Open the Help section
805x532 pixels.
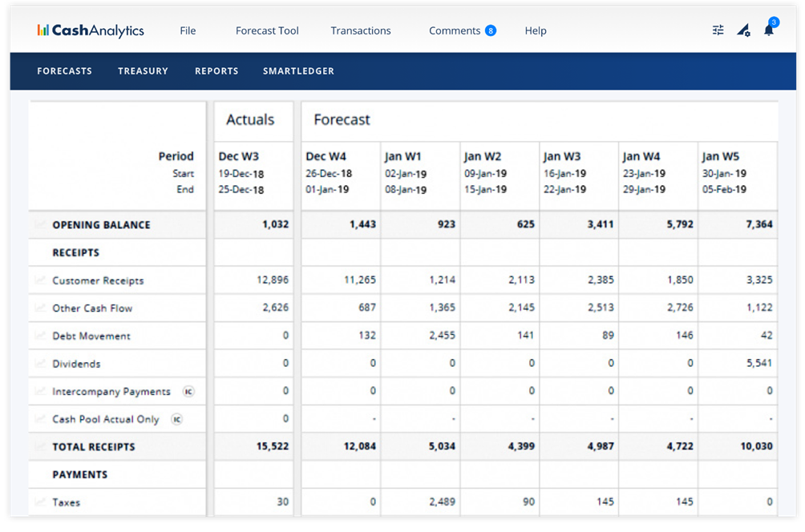pos(535,30)
